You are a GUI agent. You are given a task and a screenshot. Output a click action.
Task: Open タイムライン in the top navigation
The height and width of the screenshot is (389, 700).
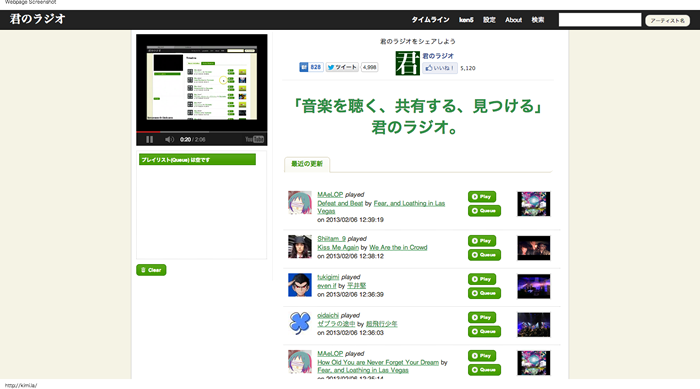point(430,20)
